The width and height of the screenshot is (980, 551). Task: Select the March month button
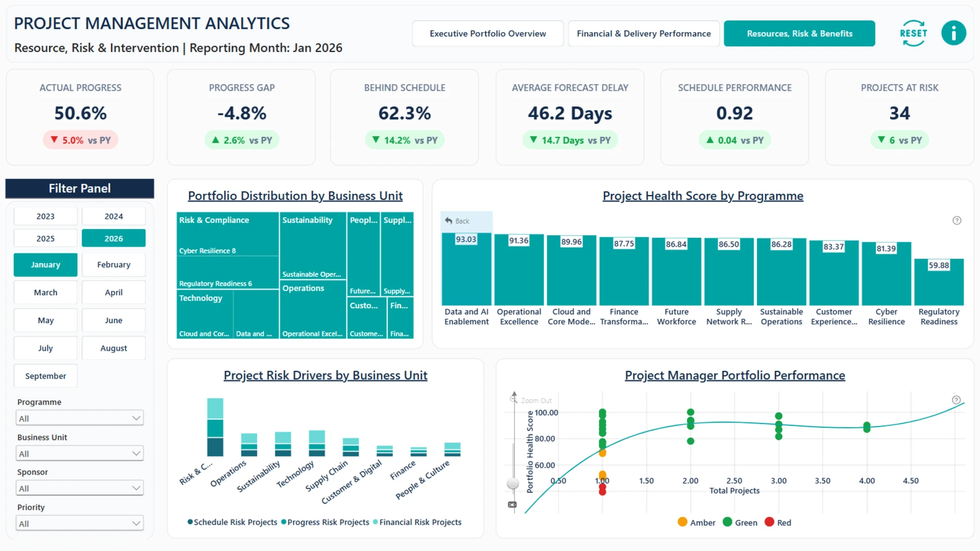[45, 292]
